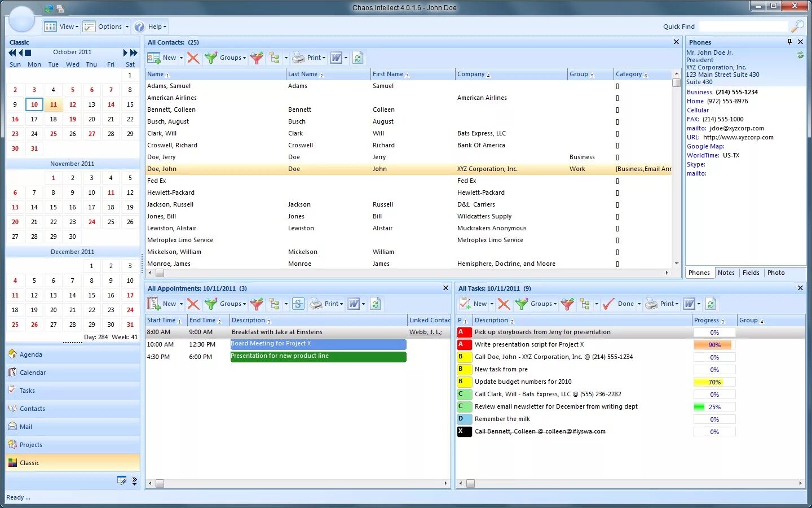Select the Board Meeting for Project X appointment

[x=318, y=344]
